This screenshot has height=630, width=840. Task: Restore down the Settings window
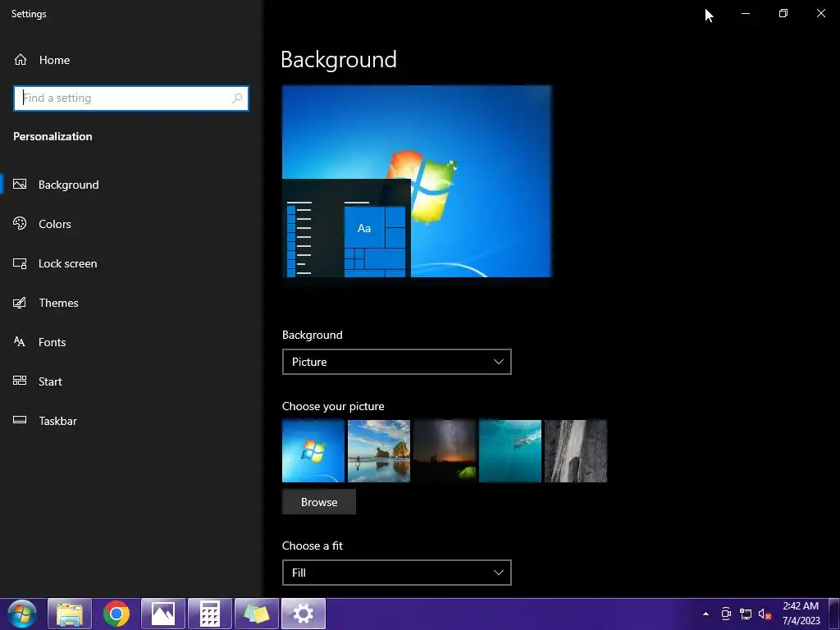783,13
